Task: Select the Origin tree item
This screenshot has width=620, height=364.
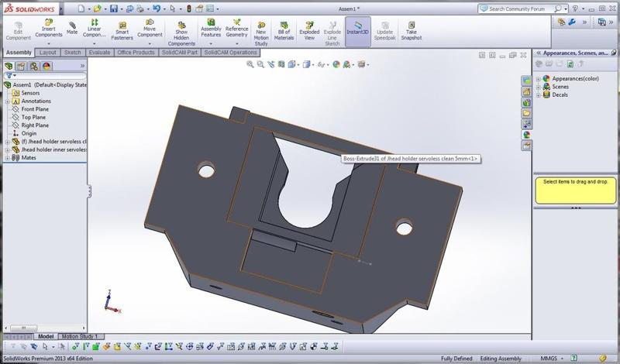Action: point(25,133)
